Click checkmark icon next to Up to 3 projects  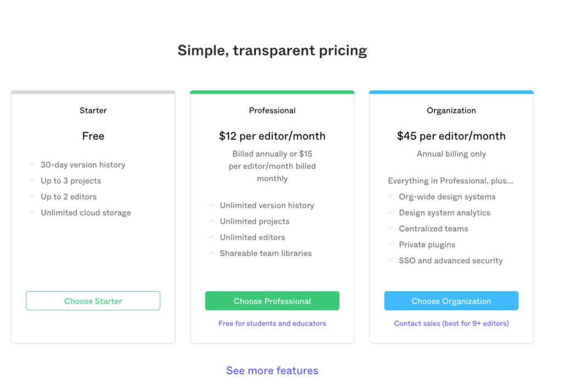click(x=32, y=180)
